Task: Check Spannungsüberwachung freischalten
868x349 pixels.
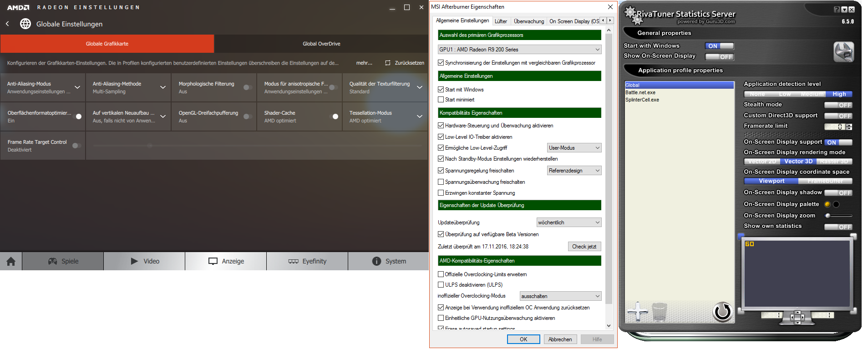Action: pyautogui.click(x=441, y=182)
